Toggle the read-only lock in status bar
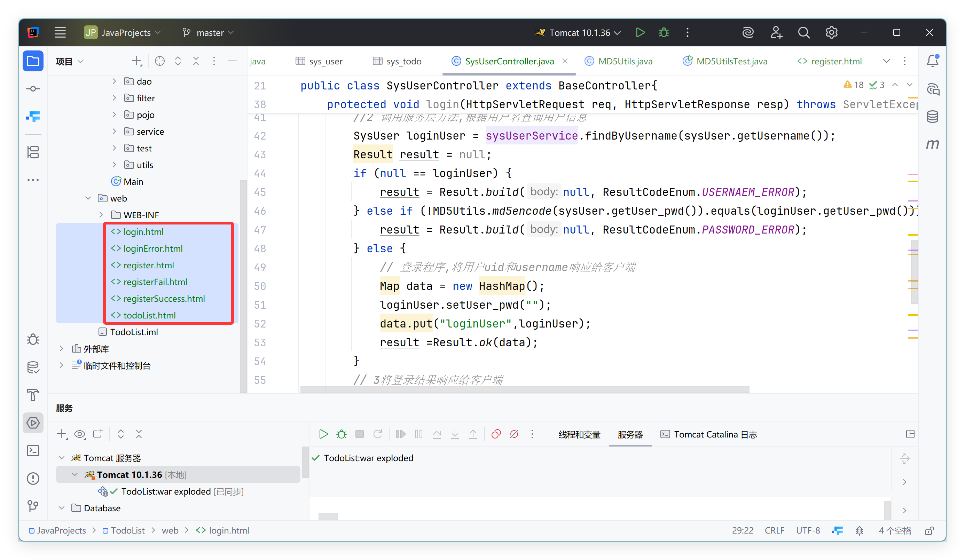Screen dimensions: 965x560 929,530
